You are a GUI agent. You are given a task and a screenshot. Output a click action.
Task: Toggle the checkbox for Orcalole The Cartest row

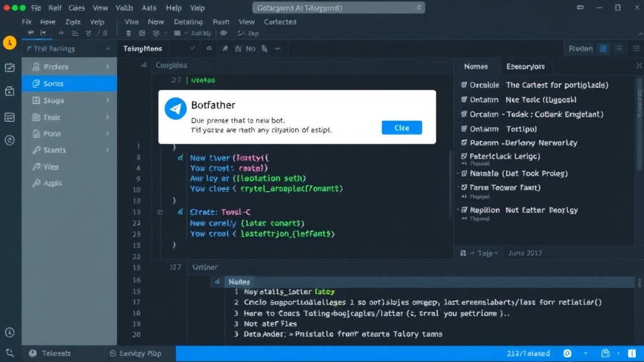pos(464,85)
